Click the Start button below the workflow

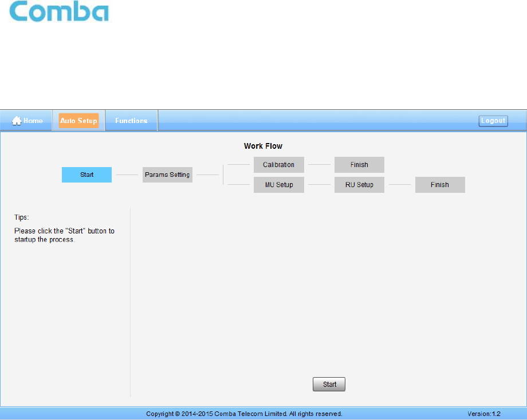[329, 384]
